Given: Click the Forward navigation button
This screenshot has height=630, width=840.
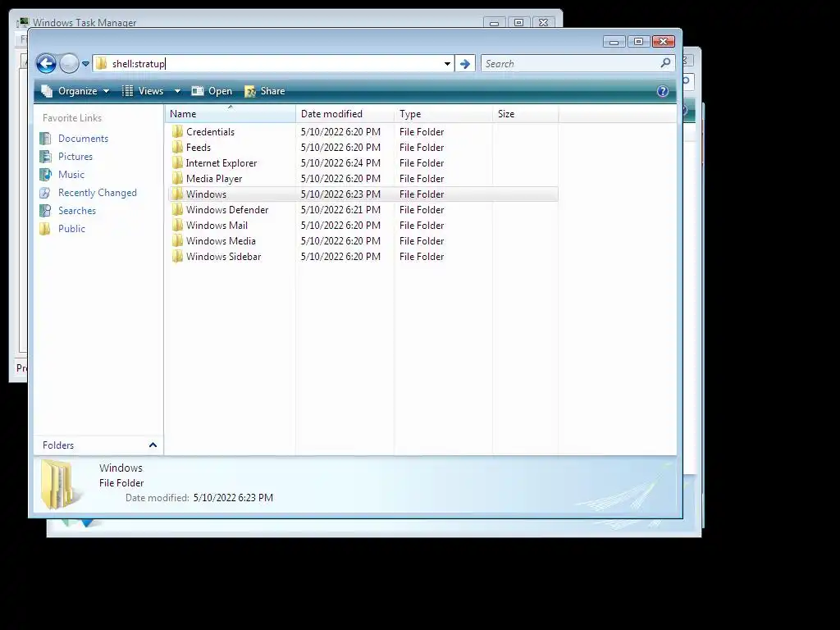Looking at the screenshot, I should pos(69,64).
